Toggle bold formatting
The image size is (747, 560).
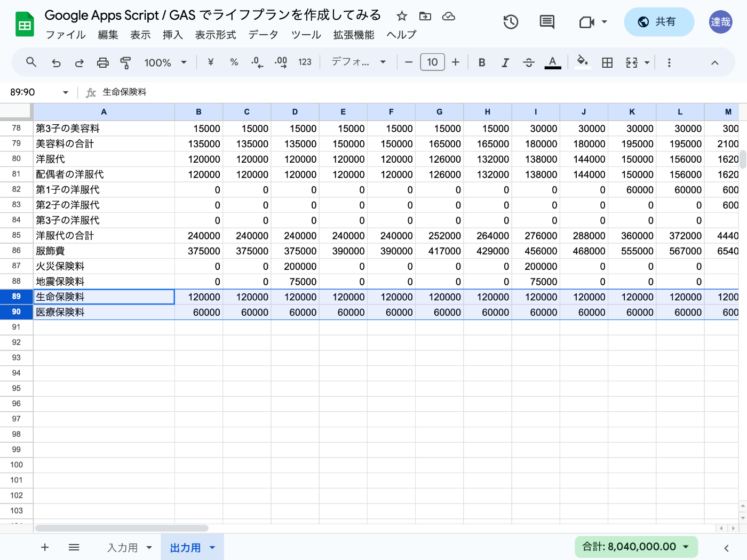click(482, 62)
